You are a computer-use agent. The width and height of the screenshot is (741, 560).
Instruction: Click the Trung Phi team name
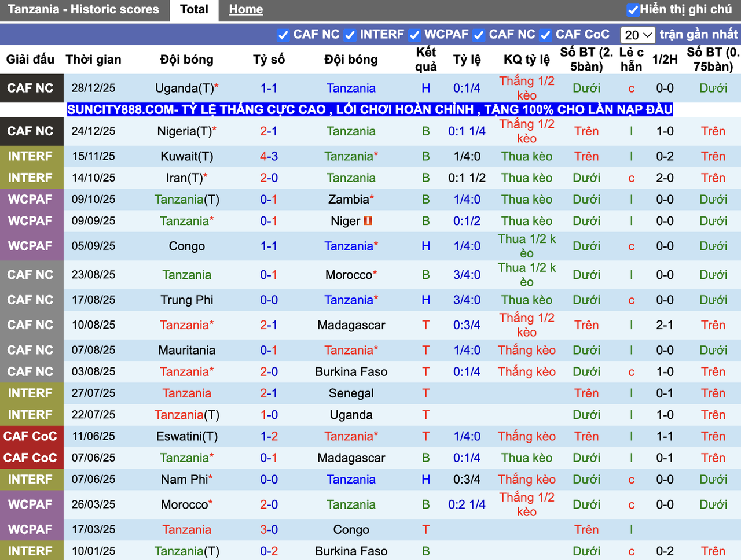(x=186, y=300)
